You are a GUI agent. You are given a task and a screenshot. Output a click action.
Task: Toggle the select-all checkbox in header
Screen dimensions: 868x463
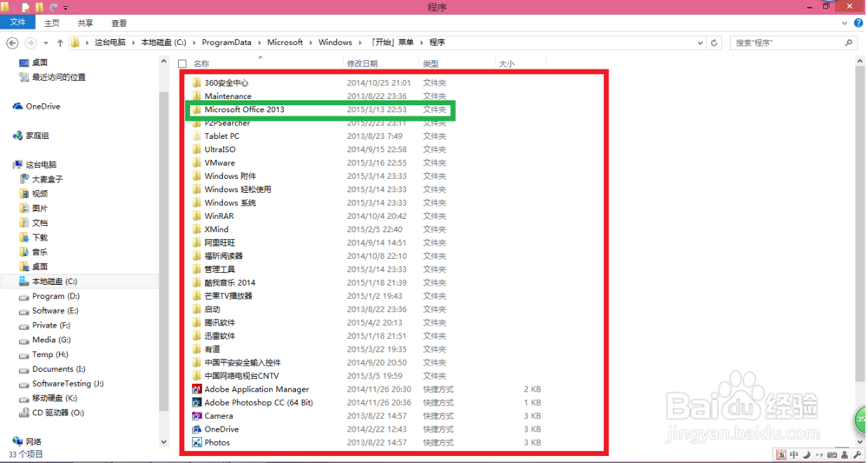(x=182, y=63)
